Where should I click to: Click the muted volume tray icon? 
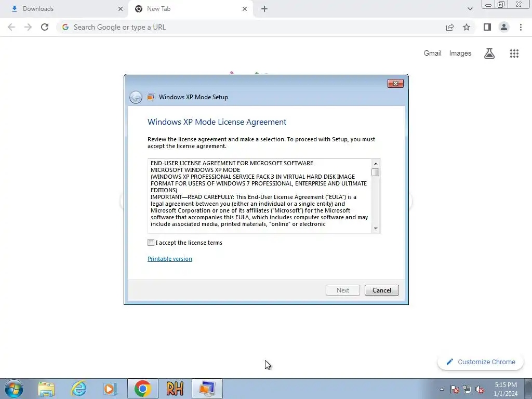480,390
